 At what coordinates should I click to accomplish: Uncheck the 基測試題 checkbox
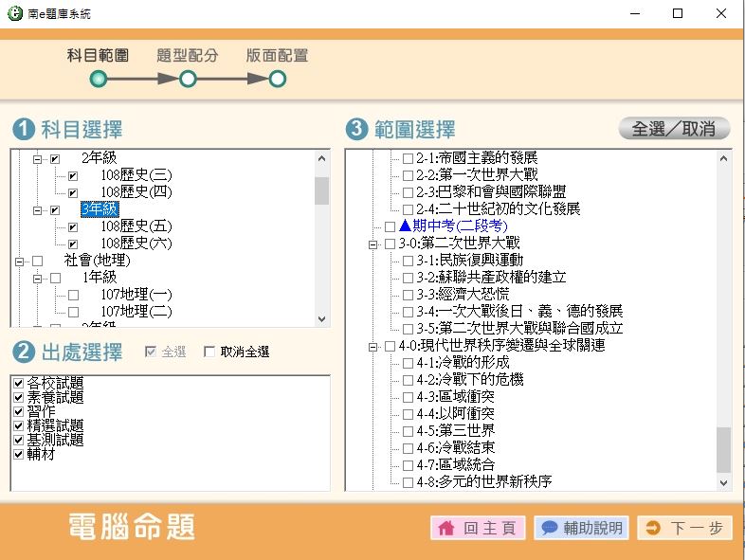(19, 440)
